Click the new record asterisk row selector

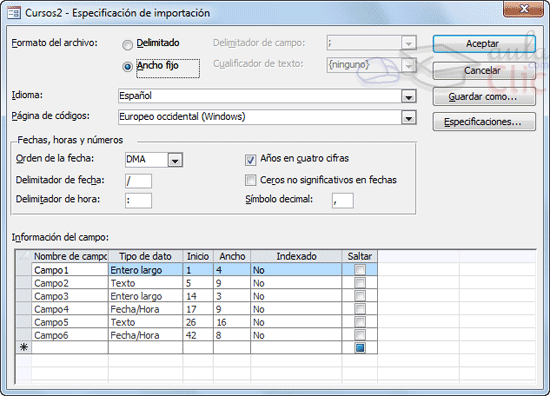pyautogui.click(x=24, y=347)
